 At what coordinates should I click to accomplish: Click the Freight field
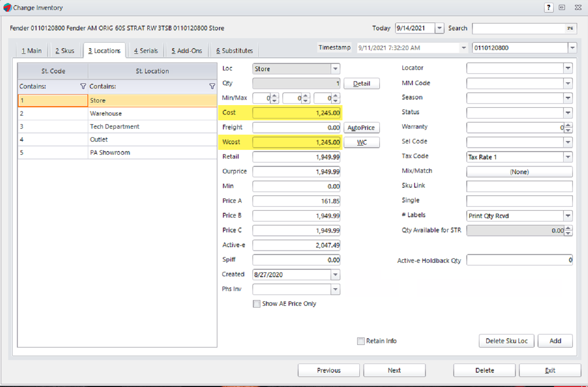pos(296,128)
